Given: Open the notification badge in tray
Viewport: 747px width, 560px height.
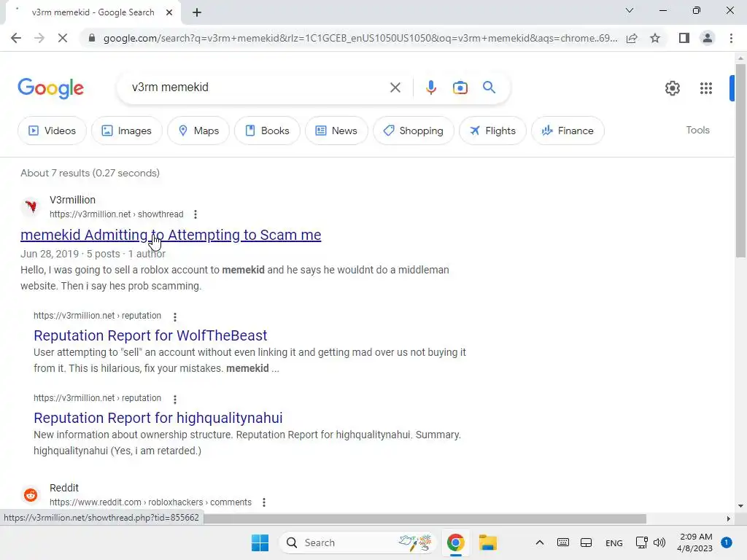Looking at the screenshot, I should pos(726,542).
